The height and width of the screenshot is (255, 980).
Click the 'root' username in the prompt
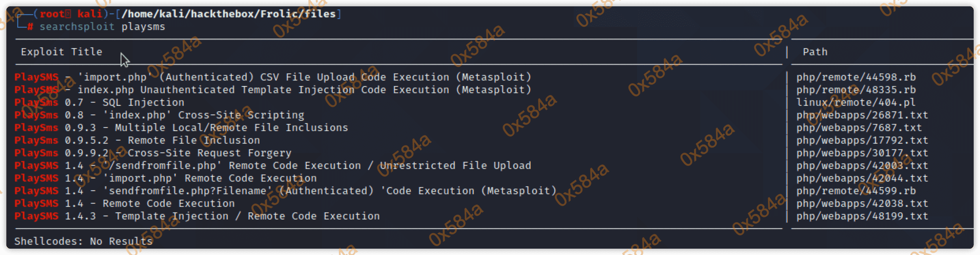52,14
